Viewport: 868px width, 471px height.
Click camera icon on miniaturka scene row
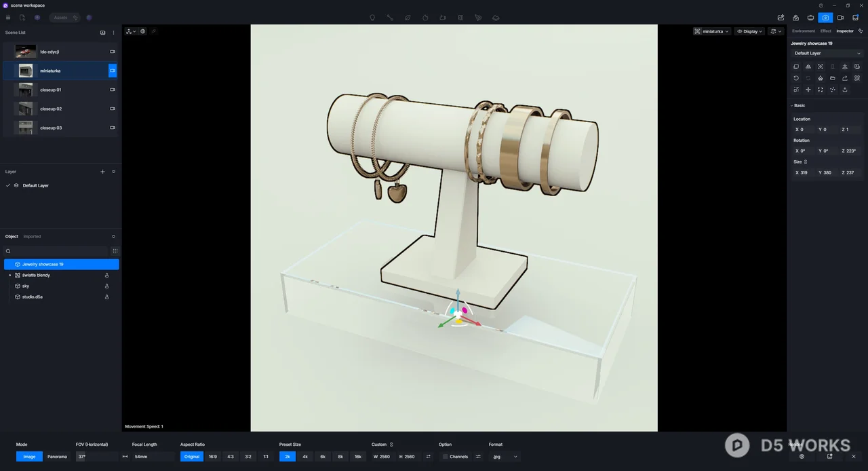click(113, 71)
